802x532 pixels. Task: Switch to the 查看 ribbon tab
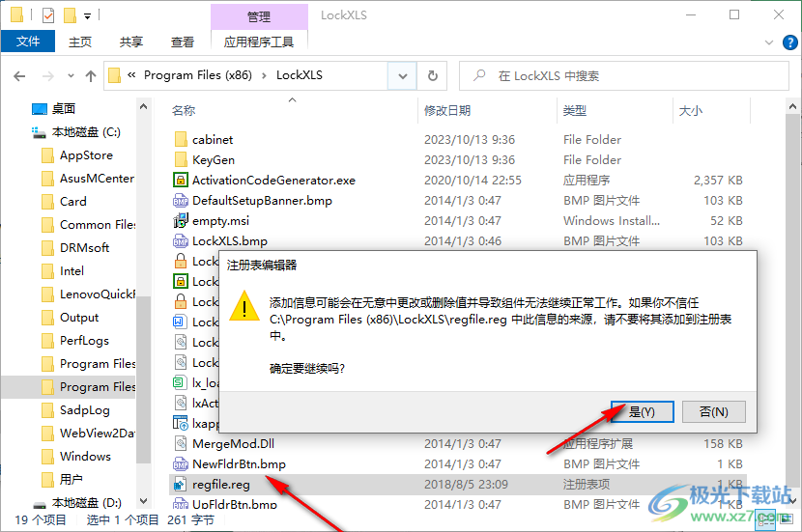183,42
